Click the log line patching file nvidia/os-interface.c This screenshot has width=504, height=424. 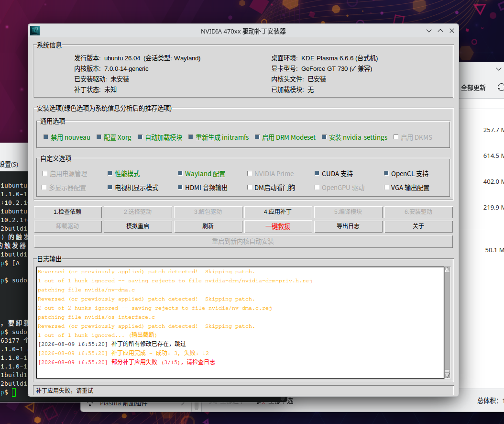[x=96, y=317]
